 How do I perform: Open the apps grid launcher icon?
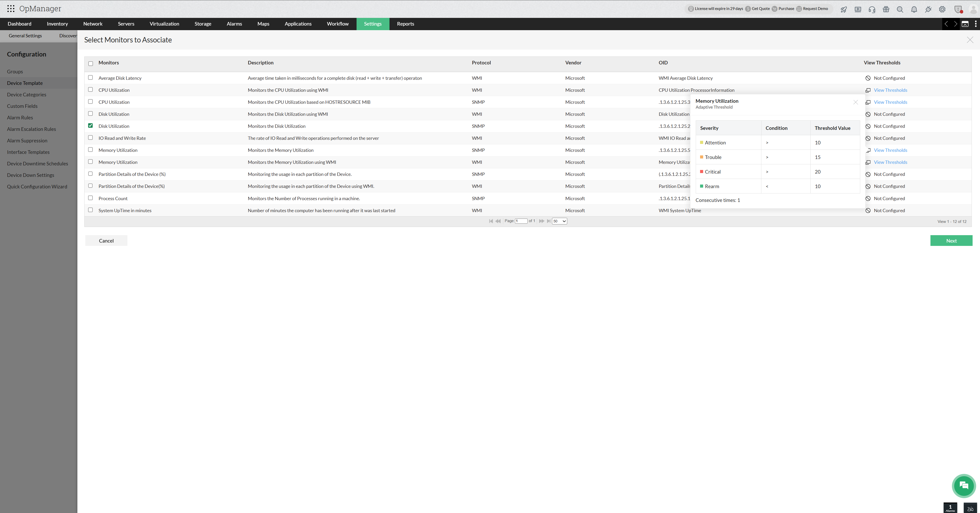click(11, 8)
